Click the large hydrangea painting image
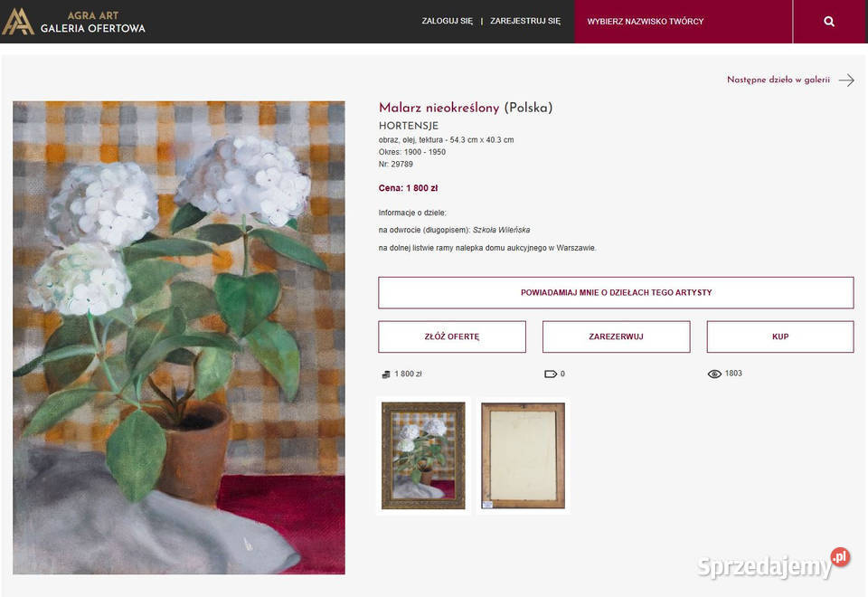Image resolution: width=868 pixels, height=597 pixels. pos(179,337)
